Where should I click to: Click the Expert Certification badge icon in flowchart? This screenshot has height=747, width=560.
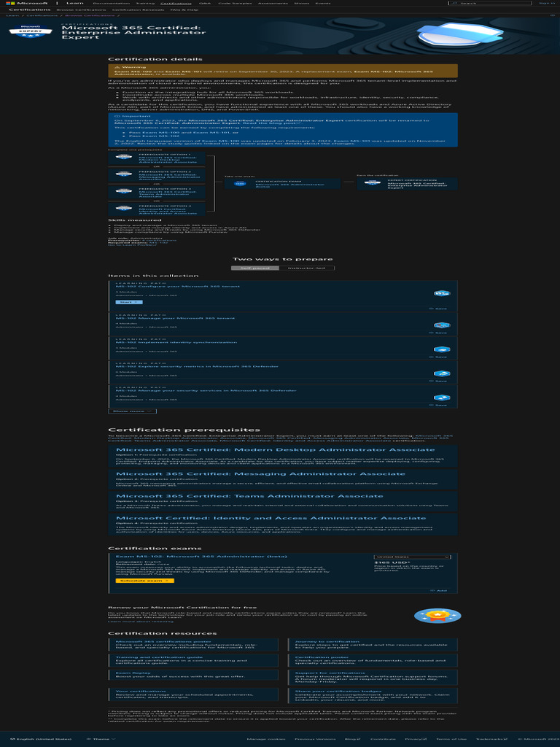point(373,182)
